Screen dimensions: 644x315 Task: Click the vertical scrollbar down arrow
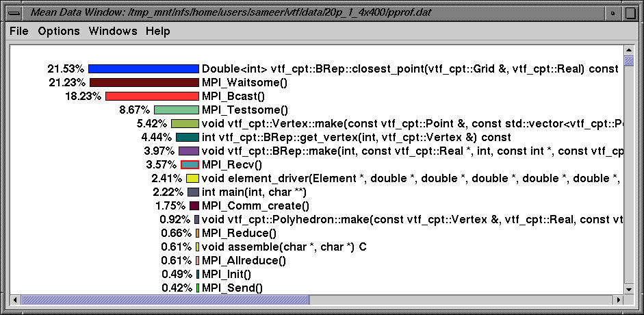(629, 289)
